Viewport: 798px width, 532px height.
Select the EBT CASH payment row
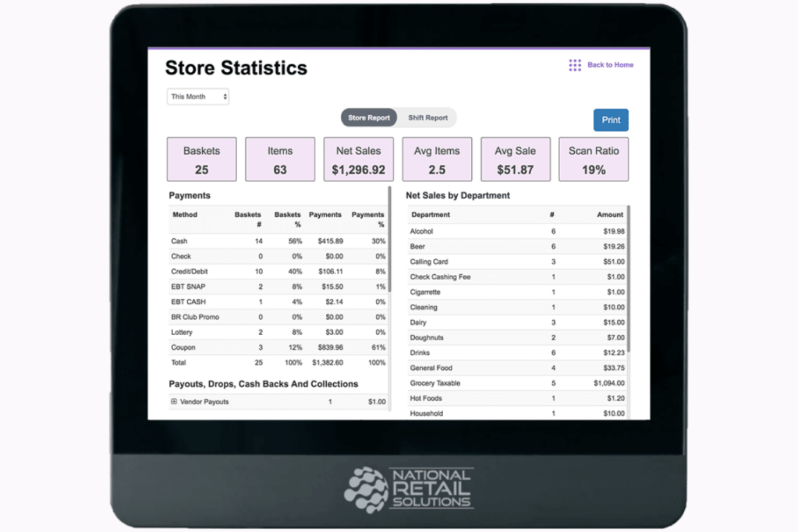click(278, 301)
